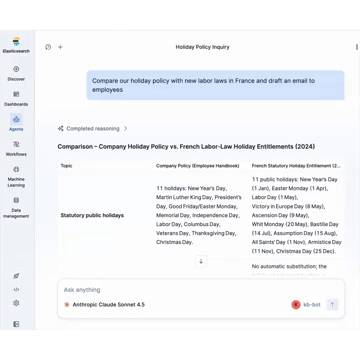Click the Workflows label in sidebar

pos(16,154)
